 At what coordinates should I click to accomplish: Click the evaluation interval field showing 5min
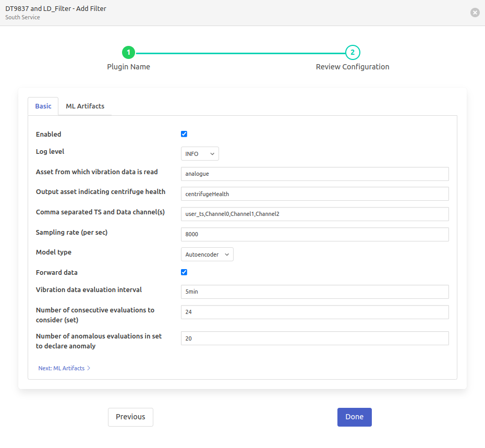coord(314,292)
